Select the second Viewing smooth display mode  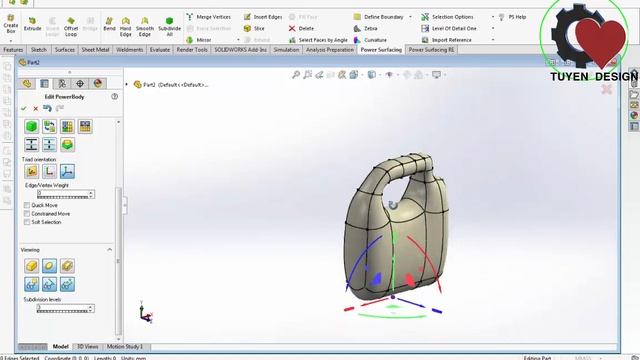point(49,266)
